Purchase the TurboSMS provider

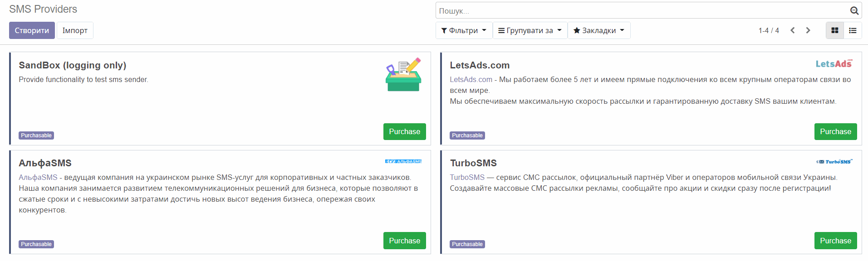pos(835,241)
